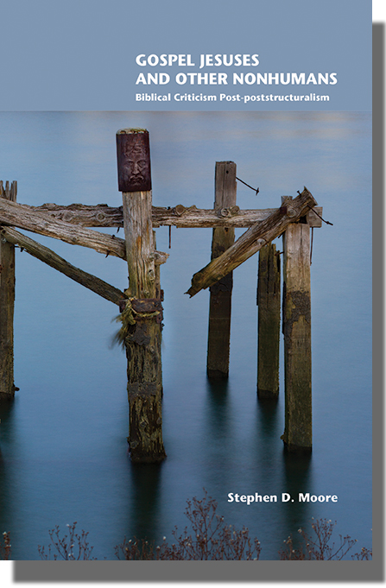The image size is (386, 588).
Task: Click the gray drop shadow beside the cover
Action: pyautogui.click(x=379, y=300)
